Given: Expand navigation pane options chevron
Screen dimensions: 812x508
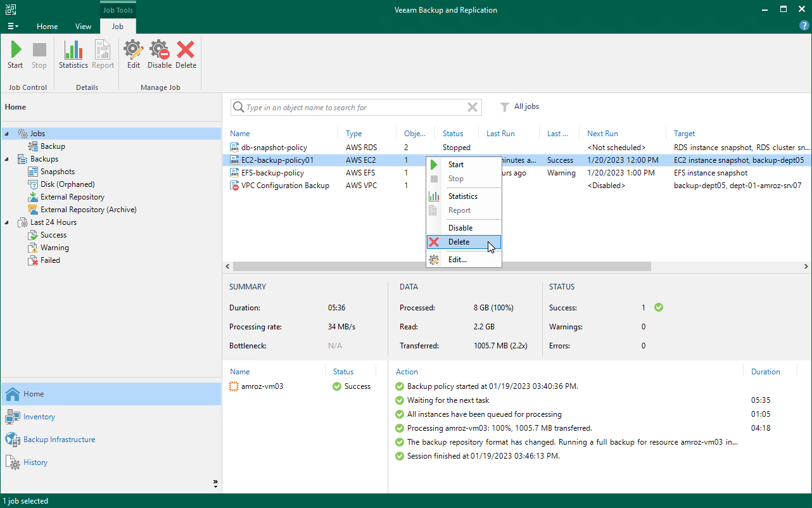Looking at the screenshot, I should tap(215, 484).
